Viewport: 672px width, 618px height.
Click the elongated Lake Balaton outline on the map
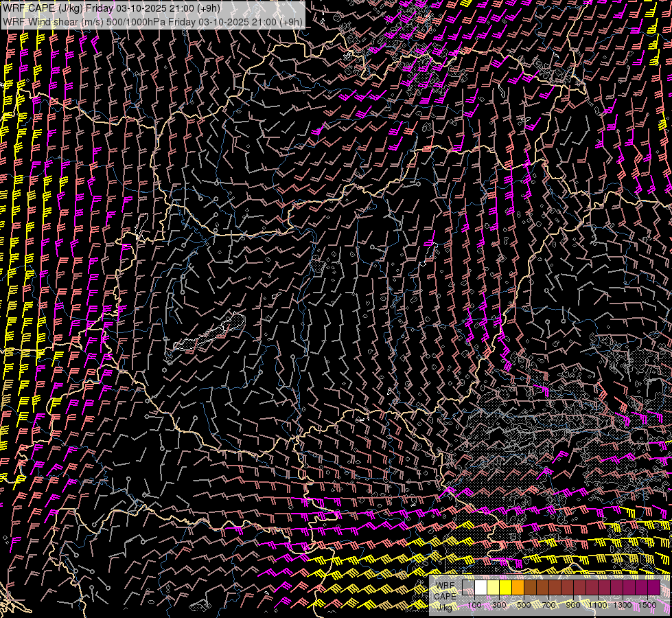209,335
